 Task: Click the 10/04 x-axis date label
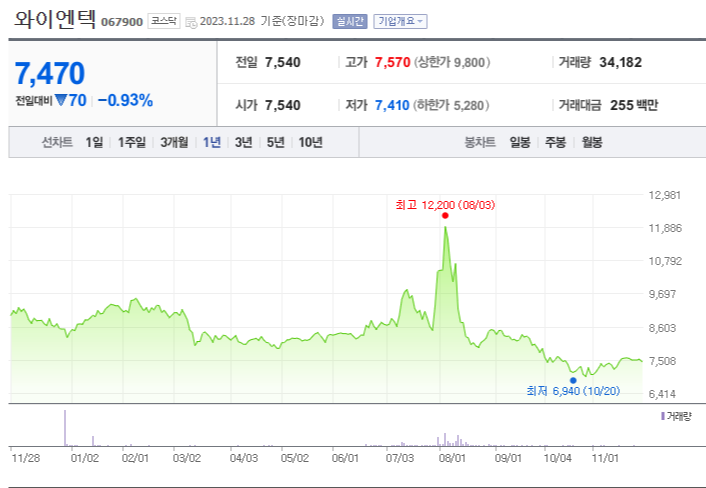(x=558, y=458)
